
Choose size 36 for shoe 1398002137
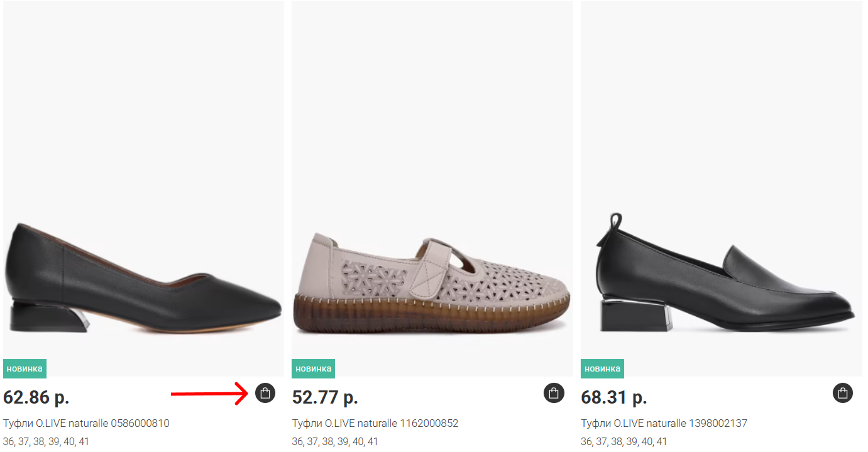click(x=586, y=441)
